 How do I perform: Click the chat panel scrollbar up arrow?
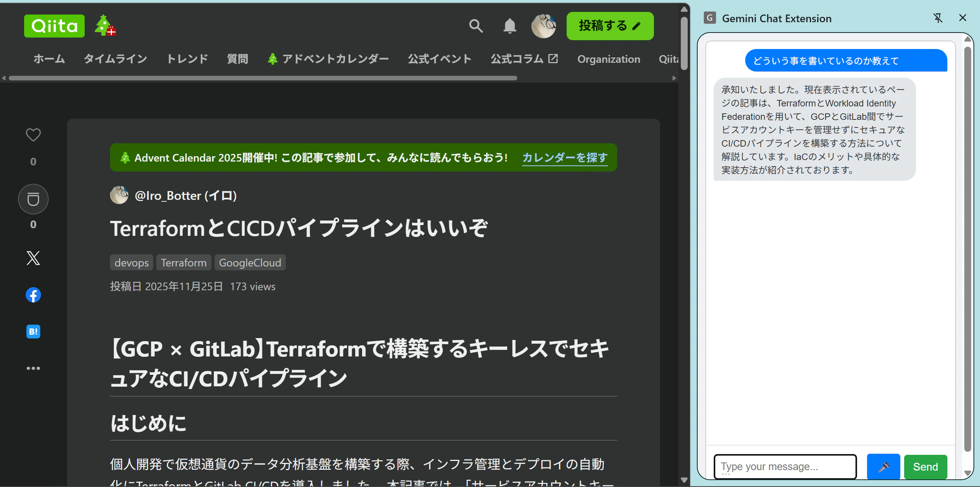[968, 39]
